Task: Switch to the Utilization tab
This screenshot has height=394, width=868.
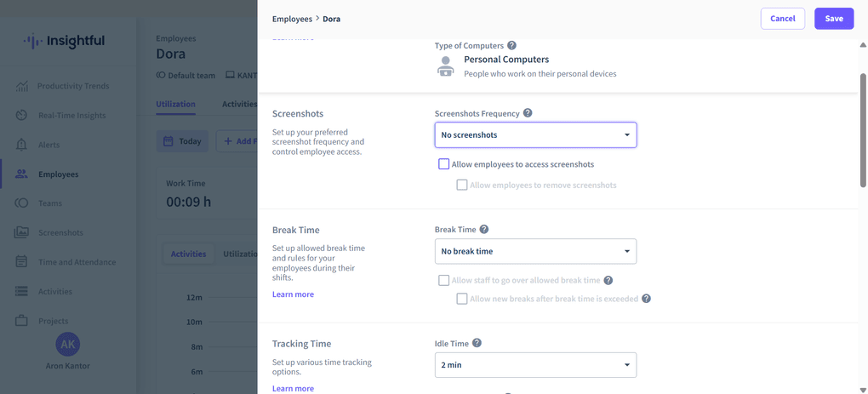Action: [175, 105]
